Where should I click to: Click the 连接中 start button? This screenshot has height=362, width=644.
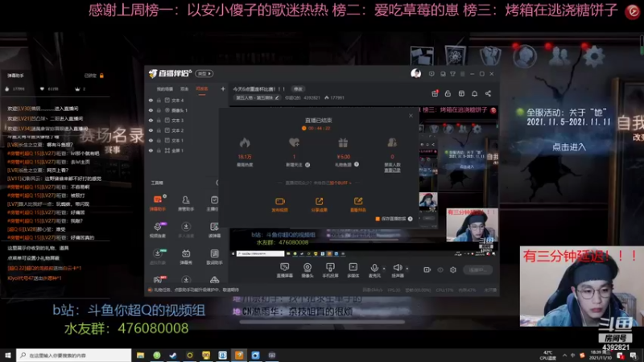click(x=477, y=269)
